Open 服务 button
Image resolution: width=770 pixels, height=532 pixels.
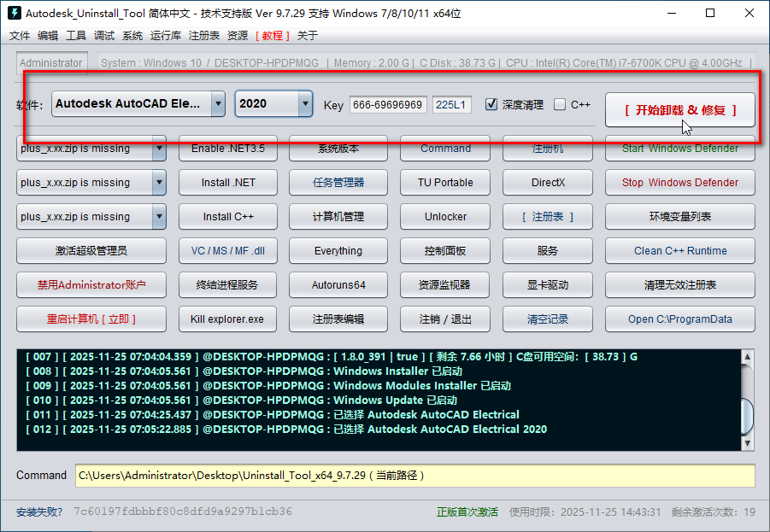click(x=548, y=251)
